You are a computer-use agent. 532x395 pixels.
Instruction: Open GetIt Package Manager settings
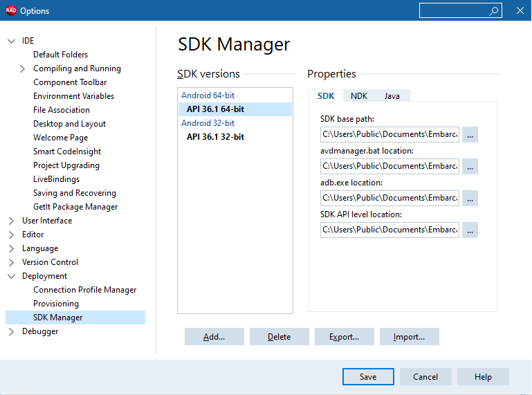(x=75, y=207)
